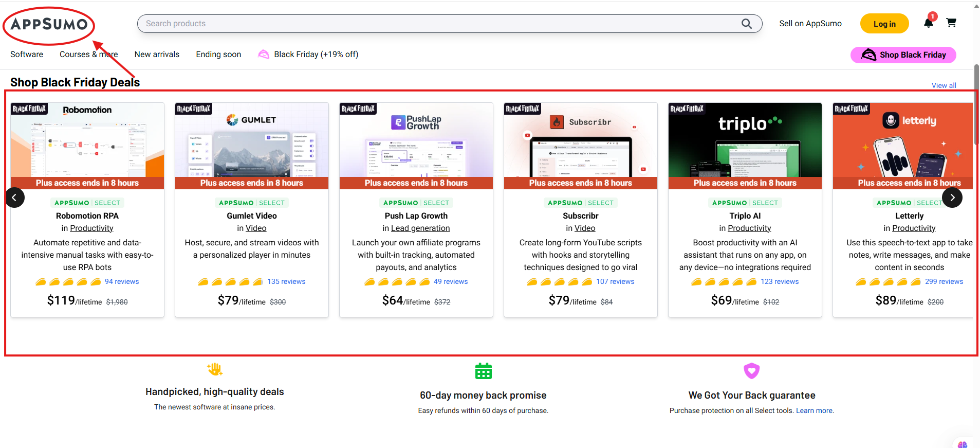Click the search magnifier icon

pyautogui.click(x=746, y=24)
